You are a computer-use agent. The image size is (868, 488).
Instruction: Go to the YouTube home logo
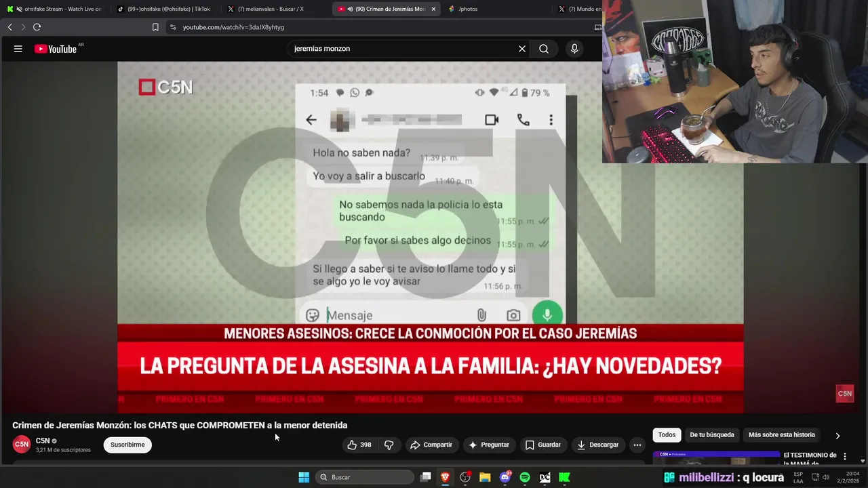pos(56,49)
